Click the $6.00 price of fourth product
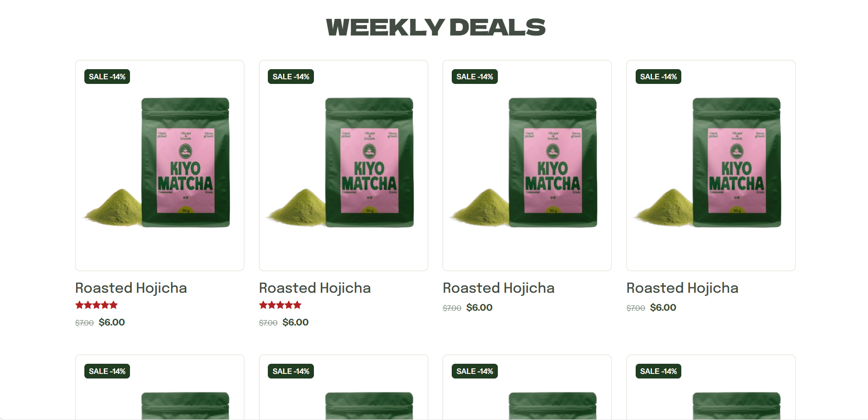 (663, 308)
